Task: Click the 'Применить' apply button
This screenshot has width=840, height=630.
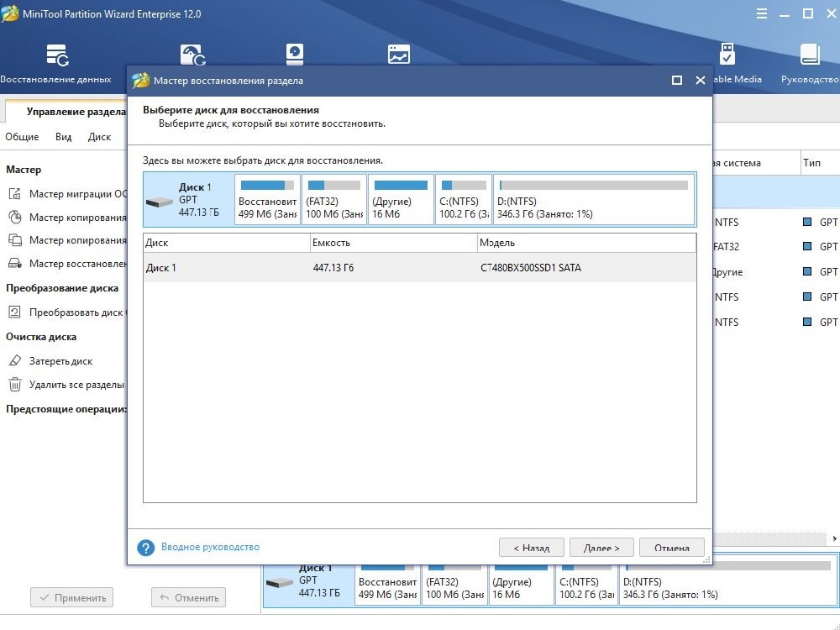Action: pos(71,597)
